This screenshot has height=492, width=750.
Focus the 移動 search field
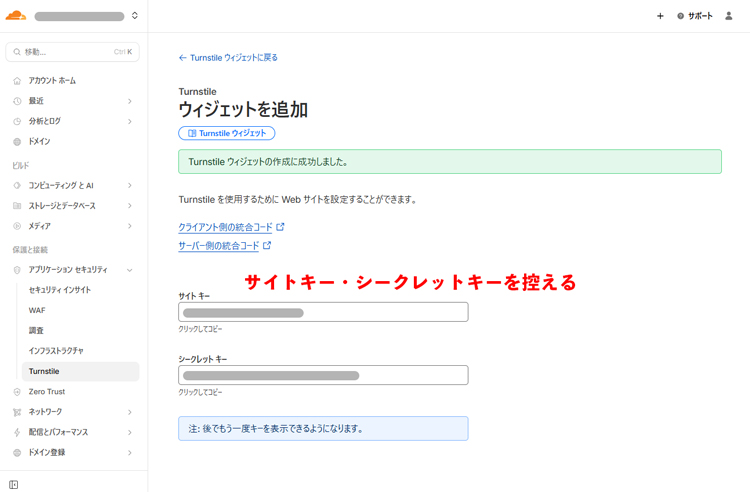pyautogui.click(x=72, y=52)
